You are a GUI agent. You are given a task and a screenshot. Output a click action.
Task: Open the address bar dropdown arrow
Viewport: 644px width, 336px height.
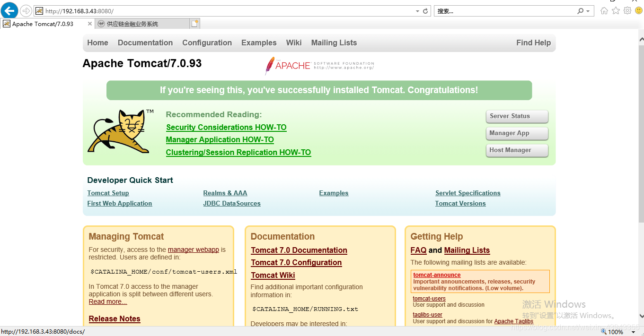[417, 11]
